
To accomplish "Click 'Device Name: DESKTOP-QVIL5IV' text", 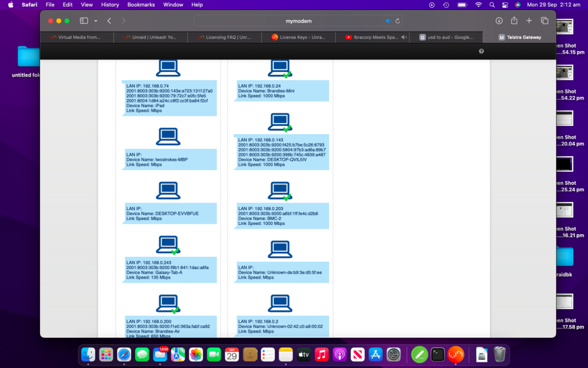I will pyautogui.click(x=272, y=160).
